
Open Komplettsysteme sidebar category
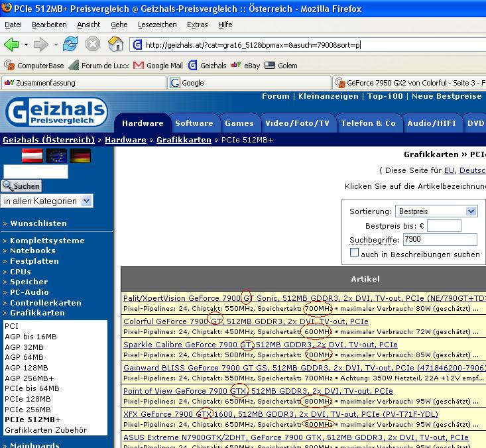(47, 241)
